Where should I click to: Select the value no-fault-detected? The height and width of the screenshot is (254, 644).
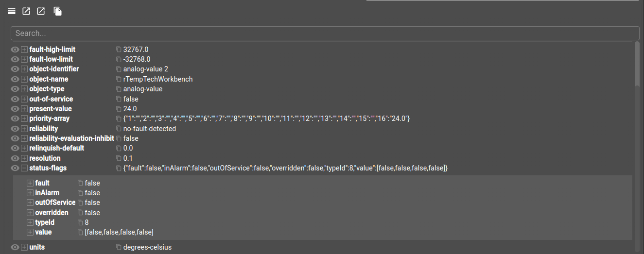[150, 129]
